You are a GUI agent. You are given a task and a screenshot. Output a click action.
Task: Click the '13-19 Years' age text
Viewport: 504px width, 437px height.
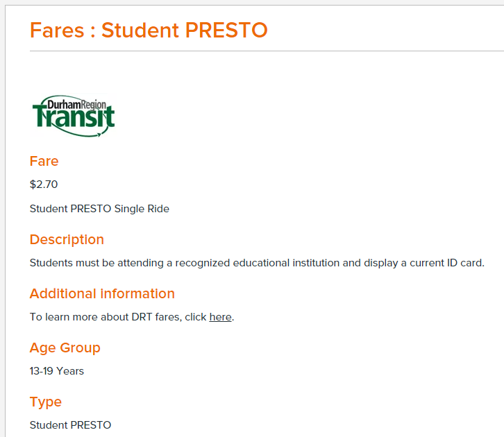coord(56,371)
